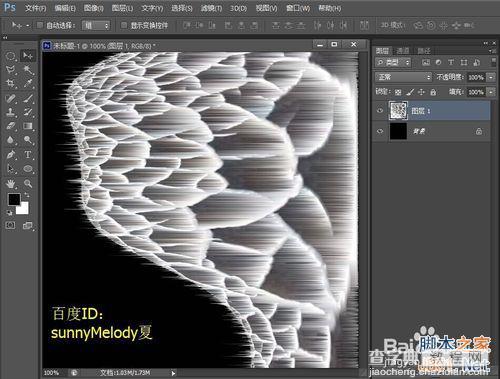Open the layer filter 类型 dropdown
This screenshot has height=379, width=500.
(393, 62)
